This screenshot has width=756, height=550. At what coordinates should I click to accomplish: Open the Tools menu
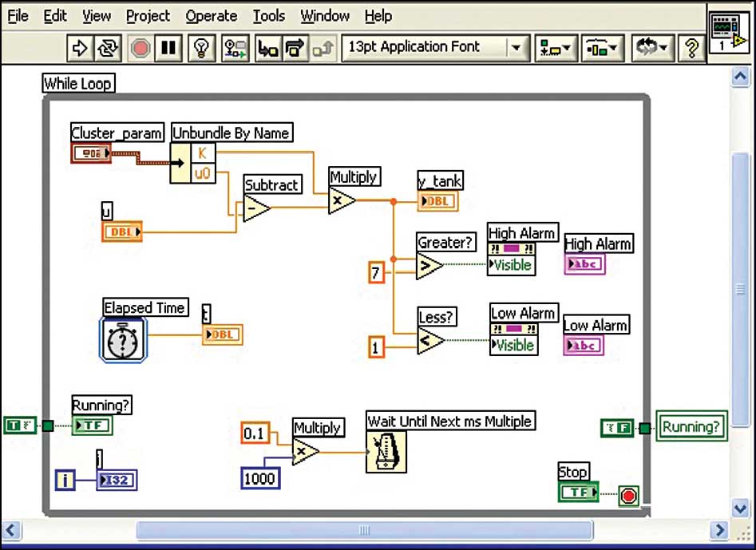[269, 15]
